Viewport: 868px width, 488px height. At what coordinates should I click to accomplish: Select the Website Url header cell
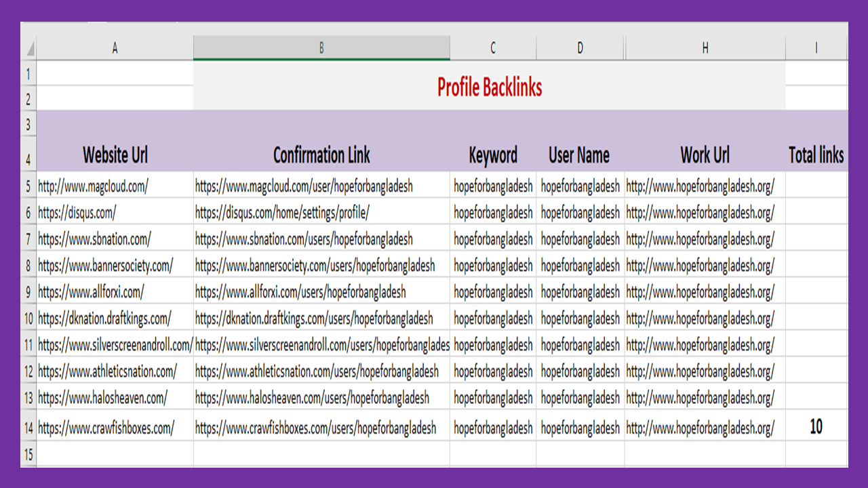pyautogui.click(x=114, y=155)
